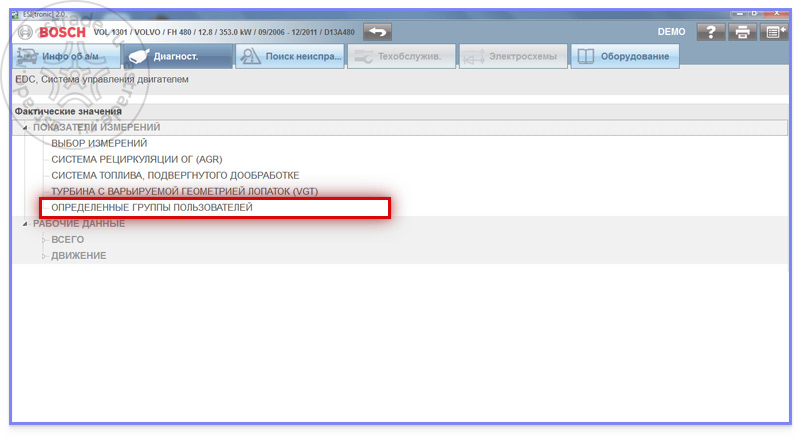Expand the ДВИЖЕНИЕ node arrow

(44, 256)
